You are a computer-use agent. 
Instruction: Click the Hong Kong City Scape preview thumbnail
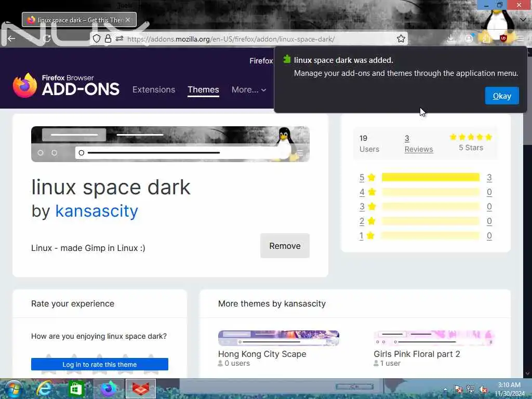tap(278, 338)
